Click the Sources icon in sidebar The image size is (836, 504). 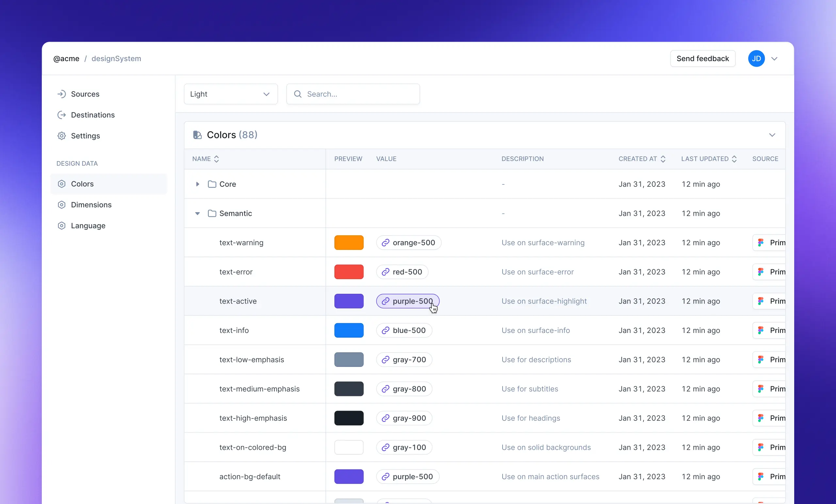click(61, 94)
